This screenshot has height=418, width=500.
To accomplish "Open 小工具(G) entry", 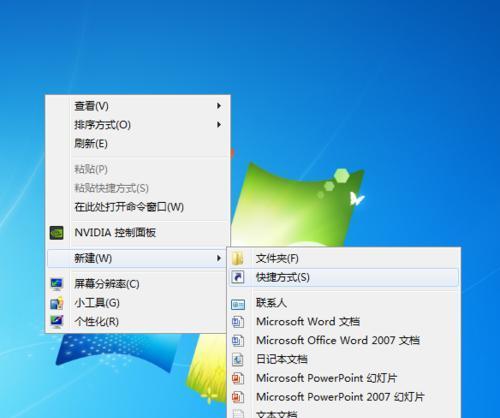I will click(x=137, y=303).
